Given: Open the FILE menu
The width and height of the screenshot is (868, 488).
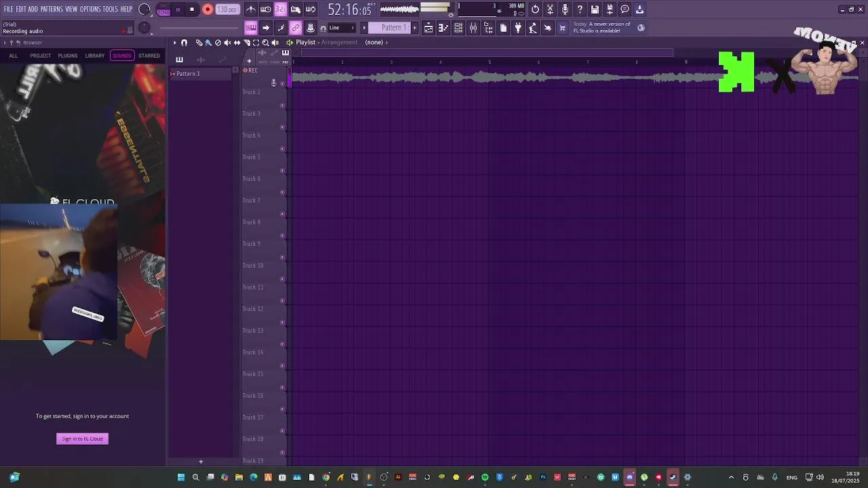Looking at the screenshot, I should (x=9, y=9).
